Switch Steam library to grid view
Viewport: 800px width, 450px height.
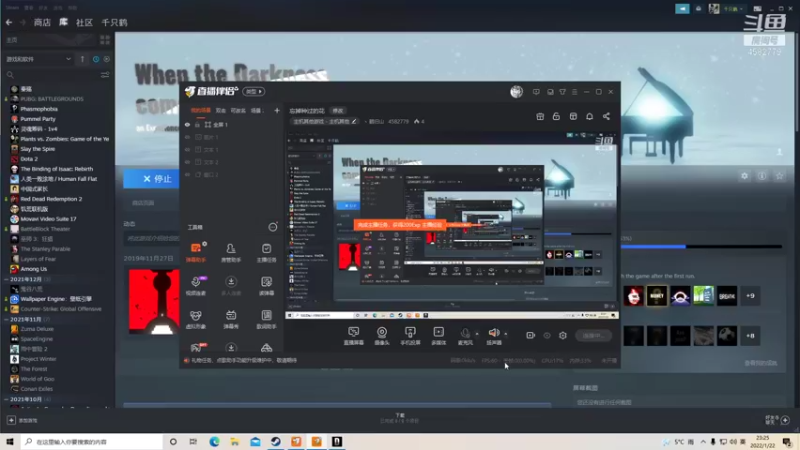pyautogui.click(x=105, y=40)
